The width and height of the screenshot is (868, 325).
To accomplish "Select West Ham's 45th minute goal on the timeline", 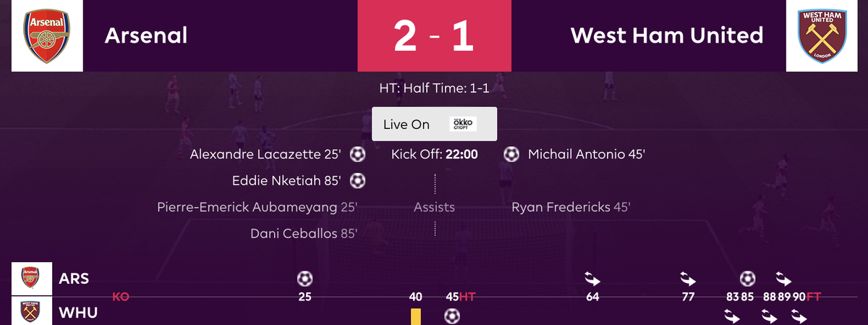I will pos(452,316).
